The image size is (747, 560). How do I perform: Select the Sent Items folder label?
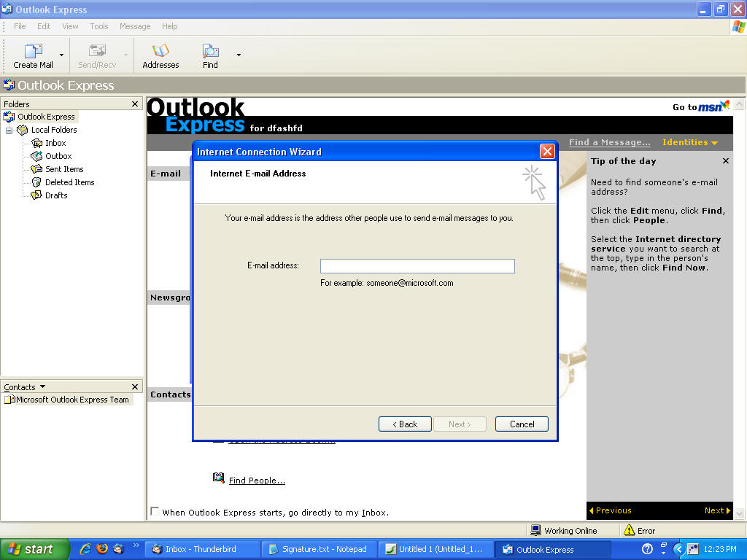pyautogui.click(x=64, y=169)
